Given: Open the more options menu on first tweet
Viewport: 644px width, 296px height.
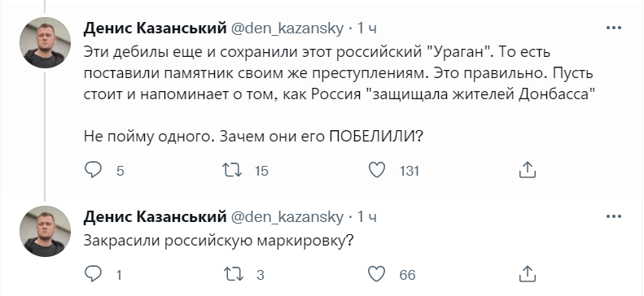Looking at the screenshot, I should tap(614, 28).
